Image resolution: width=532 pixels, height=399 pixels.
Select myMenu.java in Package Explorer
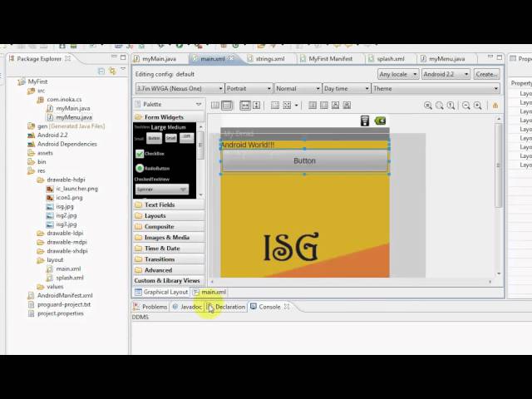[x=74, y=117]
